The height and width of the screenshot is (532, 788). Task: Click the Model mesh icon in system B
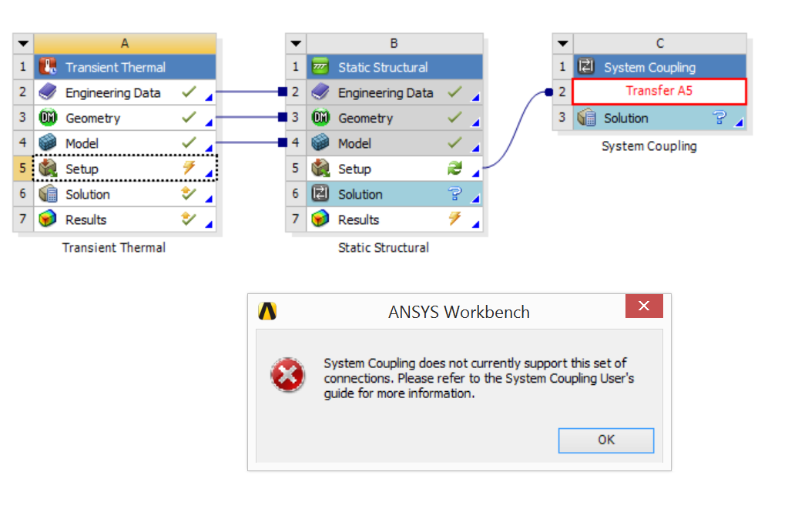pyautogui.click(x=320, y=142)
